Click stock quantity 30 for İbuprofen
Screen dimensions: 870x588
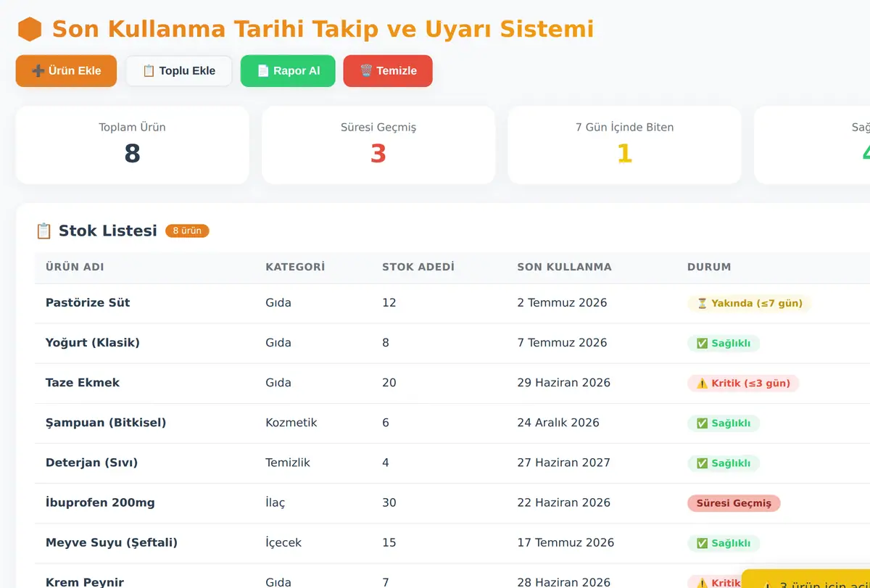coord(389,502)
